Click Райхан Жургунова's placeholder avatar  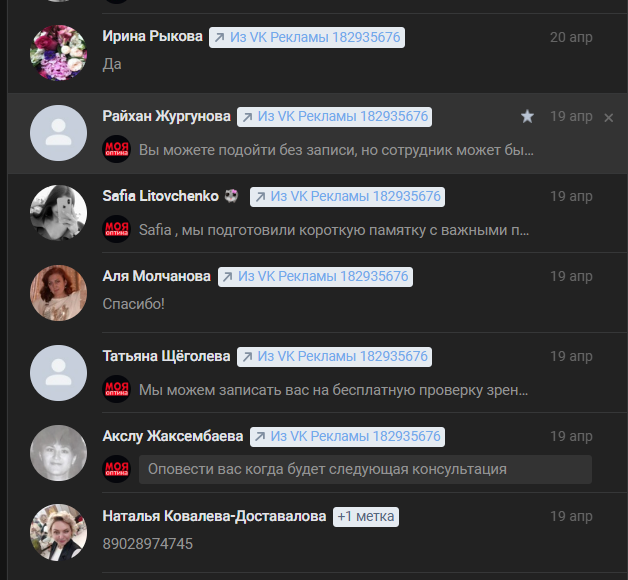[x=58, y=133]
